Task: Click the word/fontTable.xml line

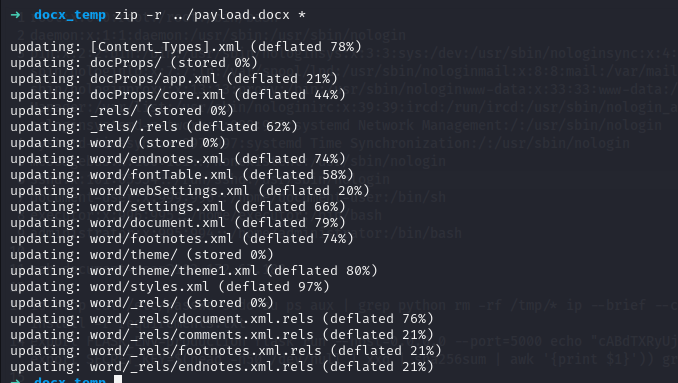Action: point(182,175)
